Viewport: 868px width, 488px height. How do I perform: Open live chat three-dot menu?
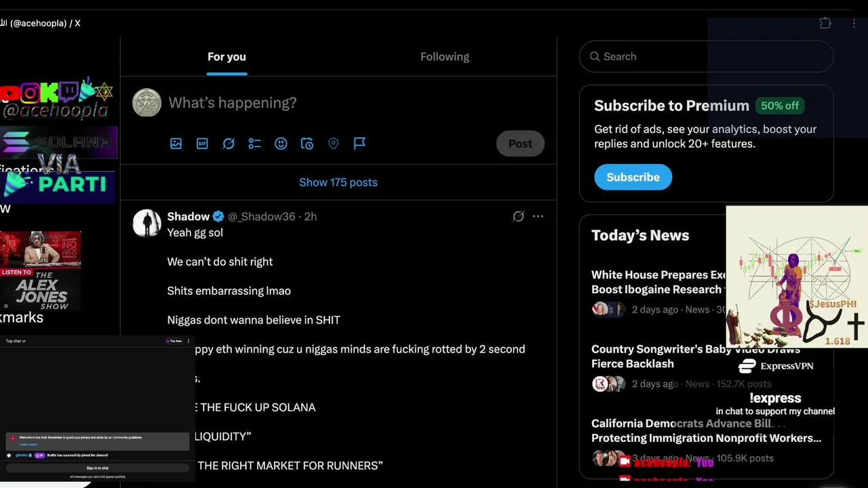(189, 341)
